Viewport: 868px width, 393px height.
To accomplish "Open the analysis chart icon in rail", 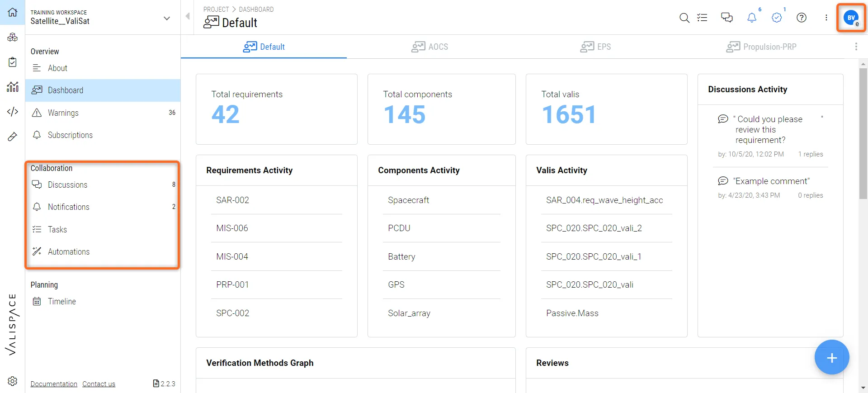I will [x=12, y=87].
